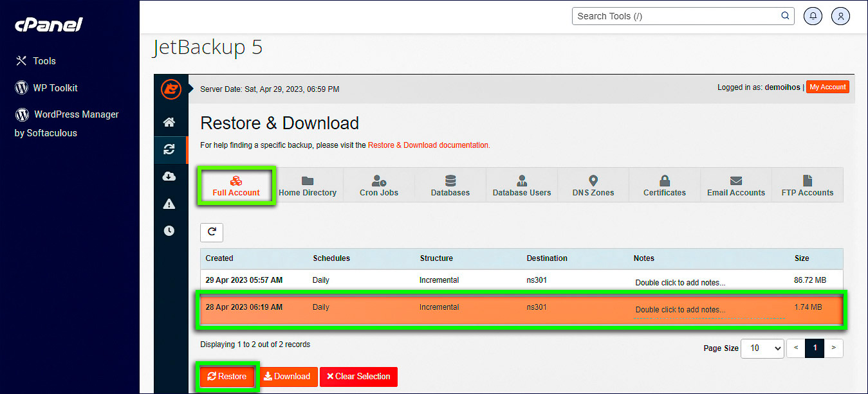Go to previous page arrow
The width and height of the screenshot is (868, 394).
796,348
